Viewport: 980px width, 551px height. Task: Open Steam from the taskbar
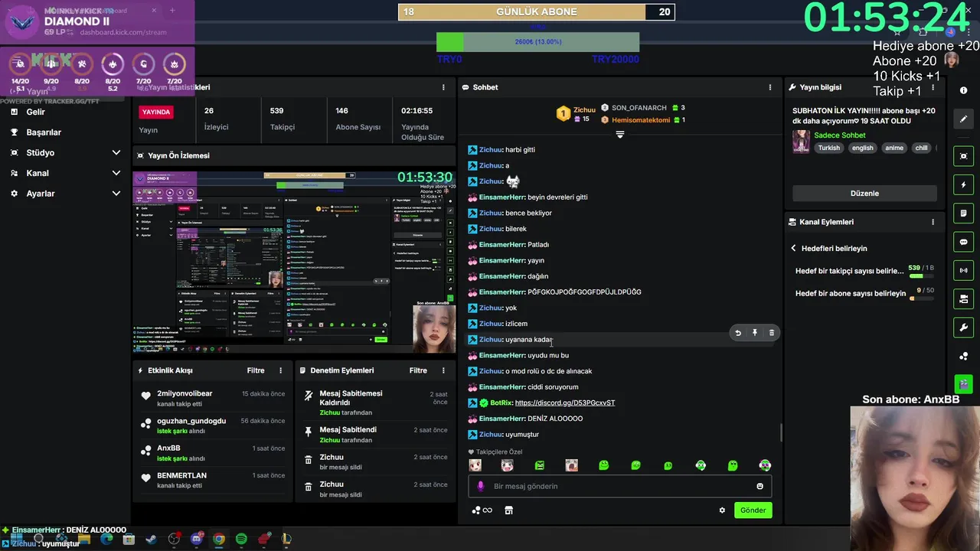152,539
